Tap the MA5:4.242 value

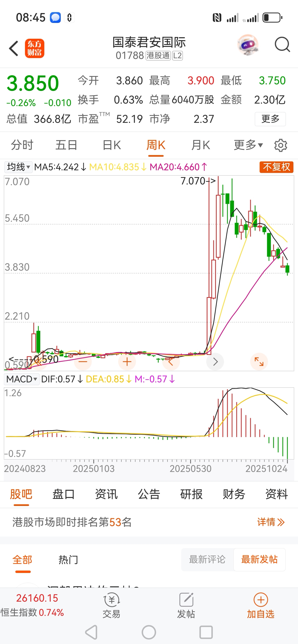tap(60, 167)
